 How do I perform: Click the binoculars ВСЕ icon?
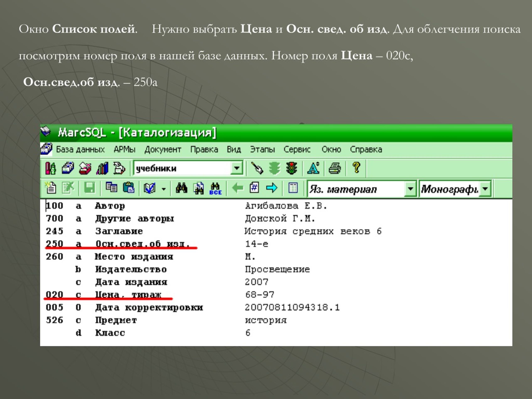(216, 188)
